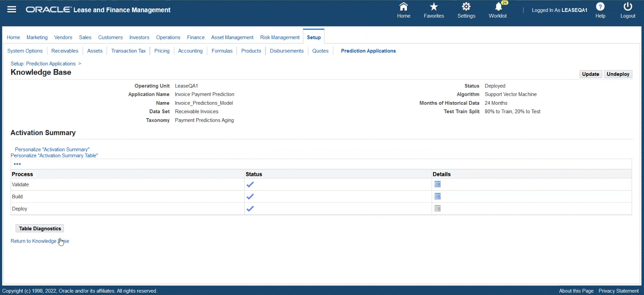Go to the Finance tab
The width and height of the screenshot is (644, 295).
pyautogui.click(x=196, y=37)
